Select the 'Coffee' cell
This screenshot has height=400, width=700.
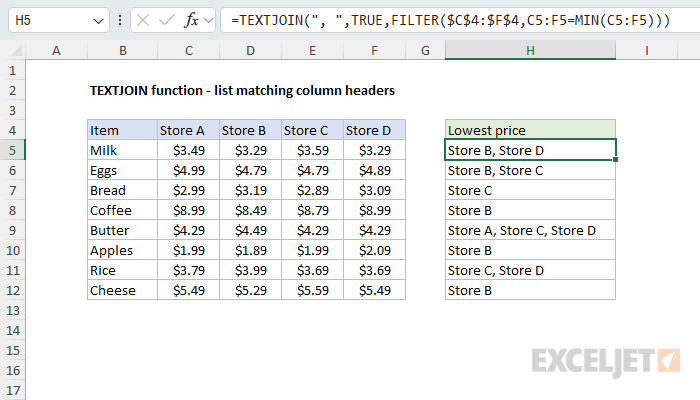click(x=122, y=210)
